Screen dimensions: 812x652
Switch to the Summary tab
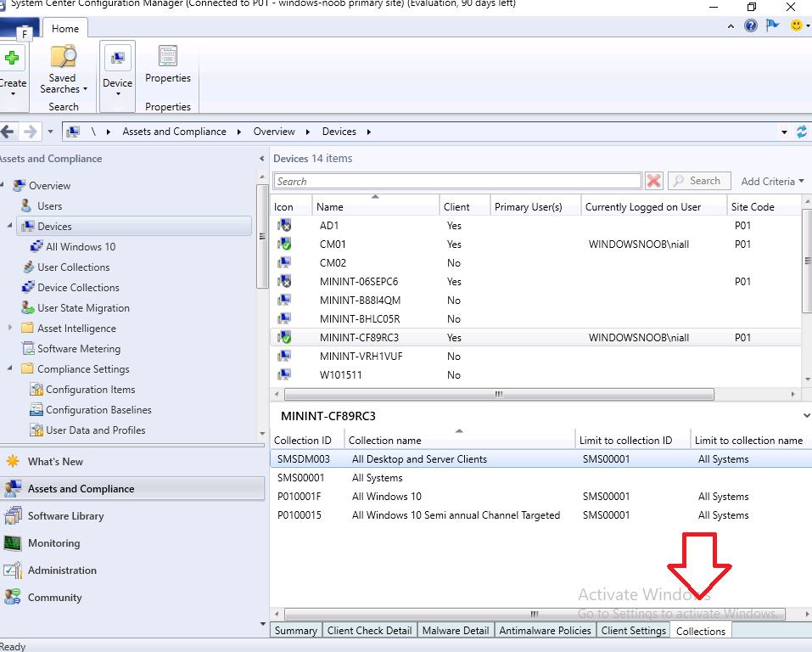click(x=295, y=630)
